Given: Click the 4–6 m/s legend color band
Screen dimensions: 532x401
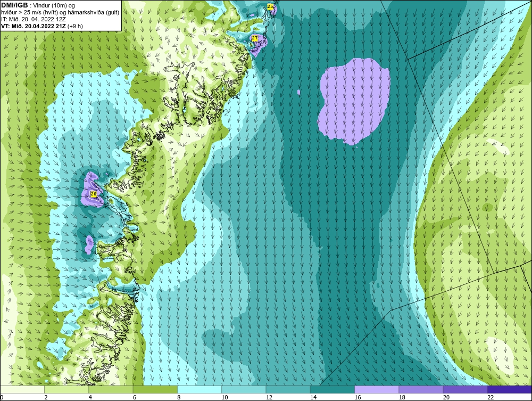Looking at the screenshot, I should 111,389.
